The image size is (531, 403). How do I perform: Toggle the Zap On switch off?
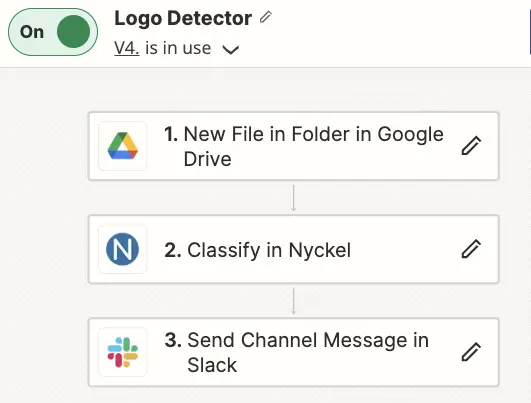tap(53, 32)
